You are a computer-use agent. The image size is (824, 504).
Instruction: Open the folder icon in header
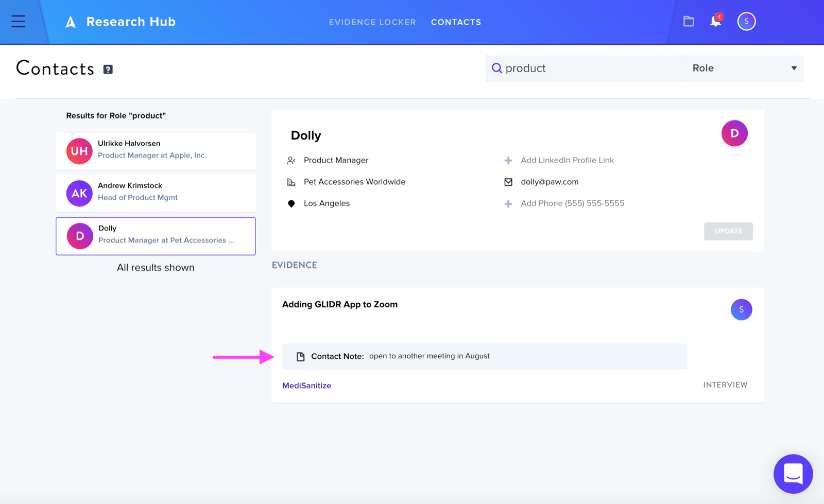click(x=689, y=21)
